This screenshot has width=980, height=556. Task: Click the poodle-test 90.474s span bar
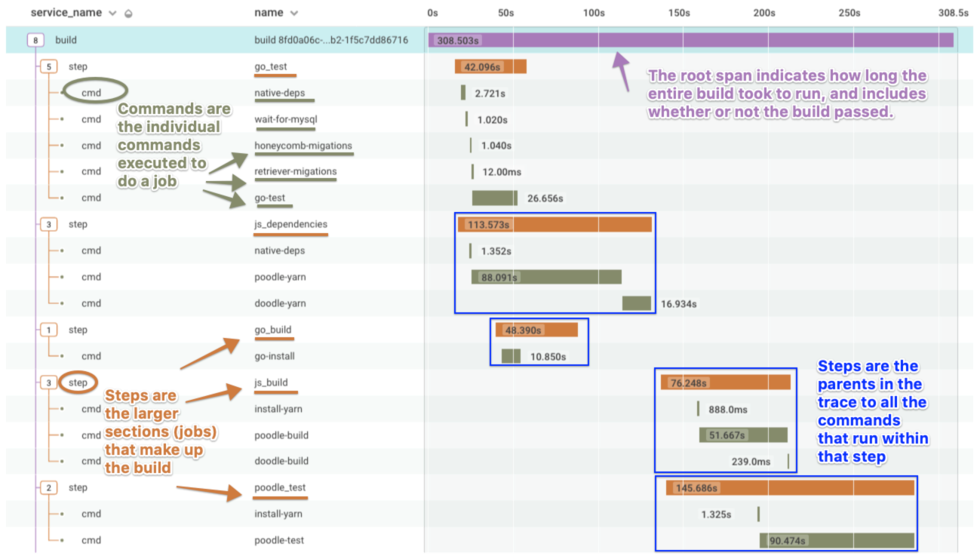pos(837,540)
